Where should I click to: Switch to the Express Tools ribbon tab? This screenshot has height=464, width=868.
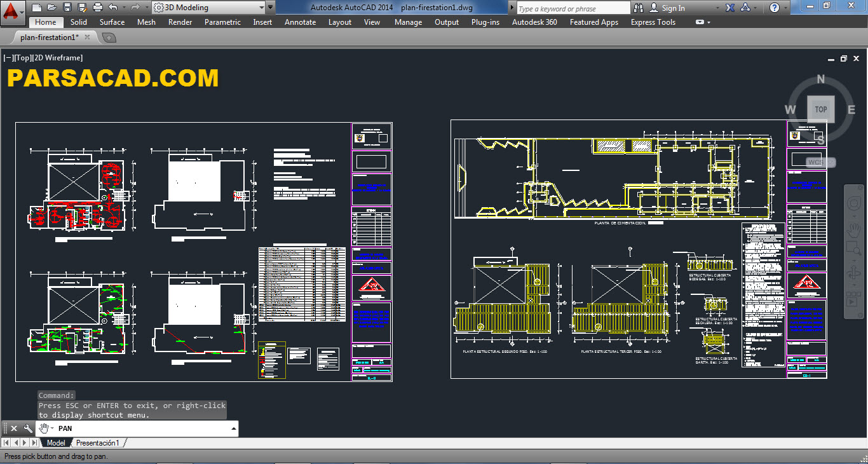click(x=653, y=22)
